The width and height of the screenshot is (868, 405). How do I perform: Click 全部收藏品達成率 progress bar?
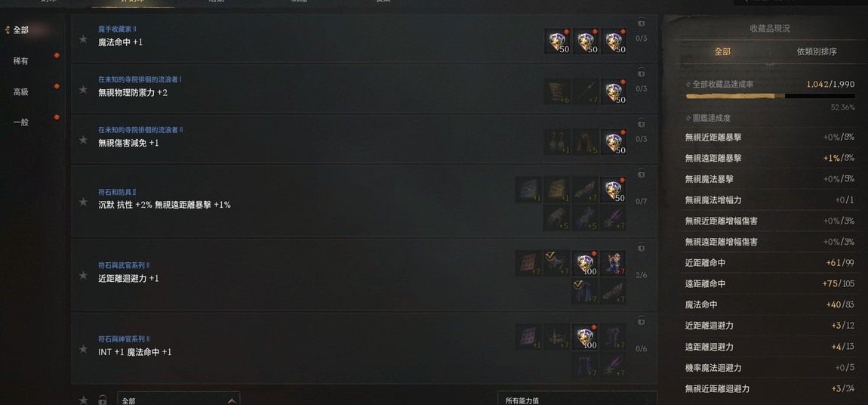[770, 97]
